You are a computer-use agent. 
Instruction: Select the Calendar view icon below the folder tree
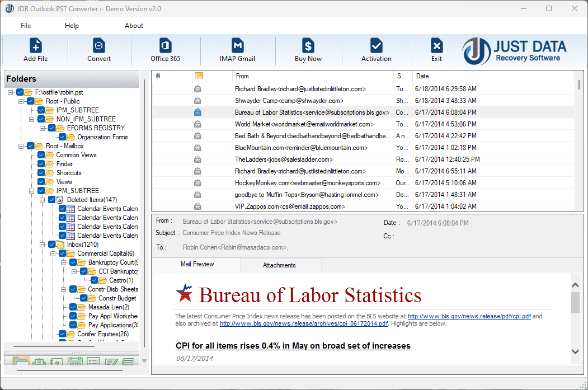point(76,361)
